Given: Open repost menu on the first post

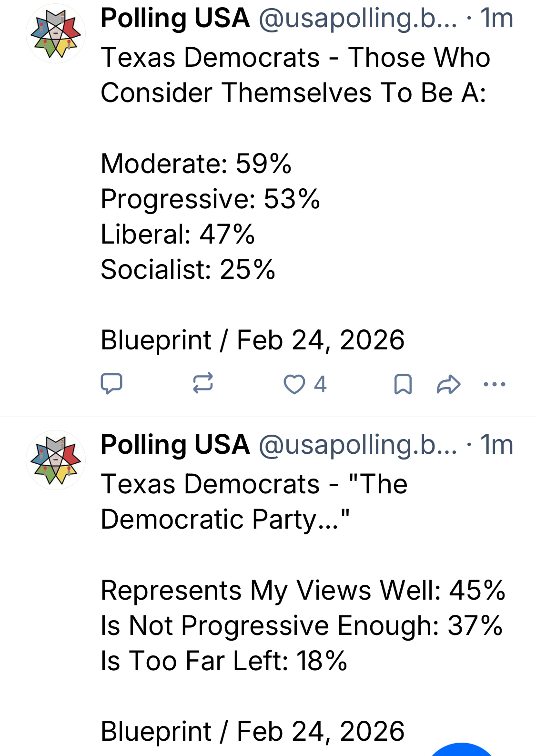Looking at the screenshot, I should click(x=203, y=384).
